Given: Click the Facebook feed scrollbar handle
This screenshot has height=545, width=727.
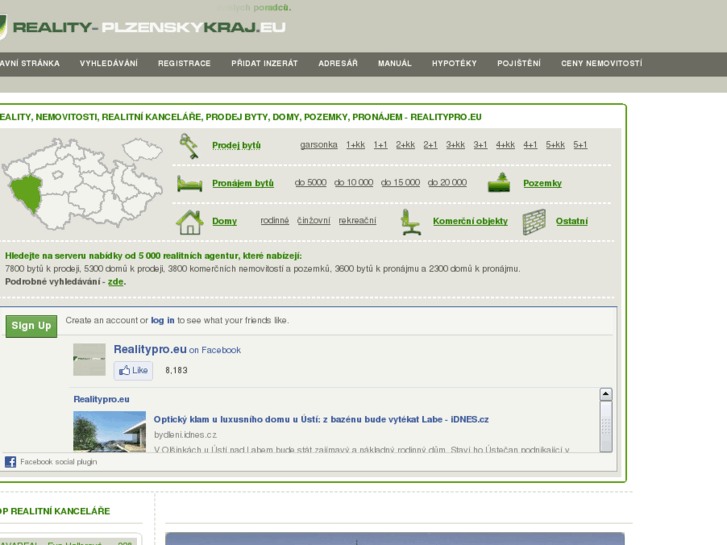Looking at the screenshot, I should (x=606, y=426).
